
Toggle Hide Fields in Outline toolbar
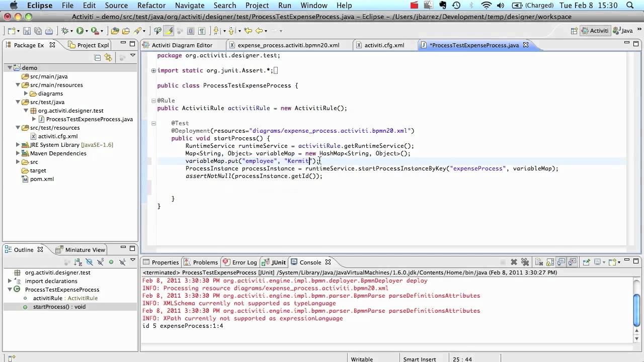[89, 262]
